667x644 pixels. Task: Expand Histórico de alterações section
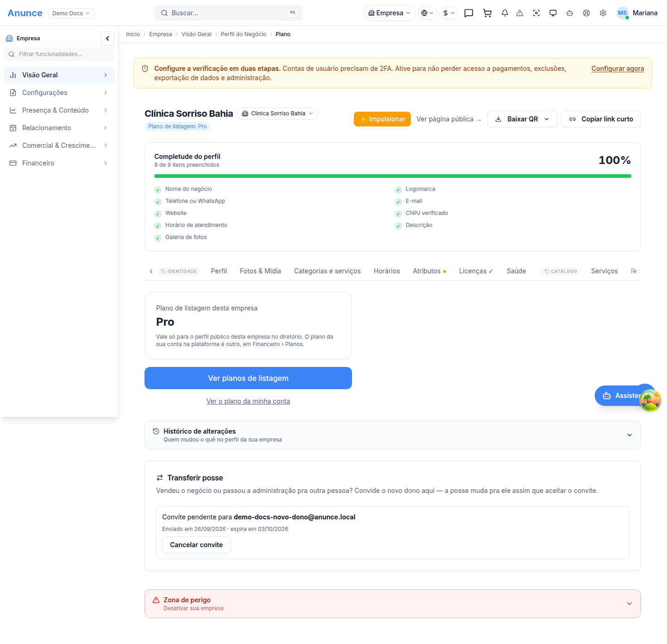393,435
